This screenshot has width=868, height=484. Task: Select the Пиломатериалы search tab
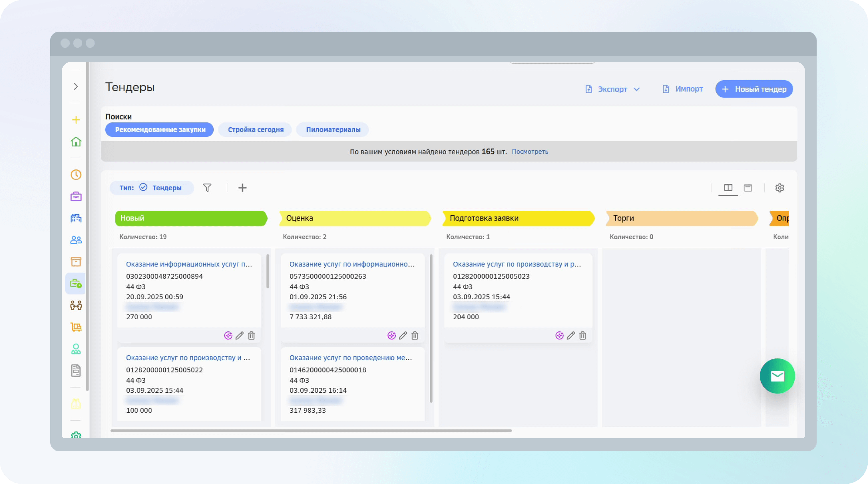tap(333, 130)
